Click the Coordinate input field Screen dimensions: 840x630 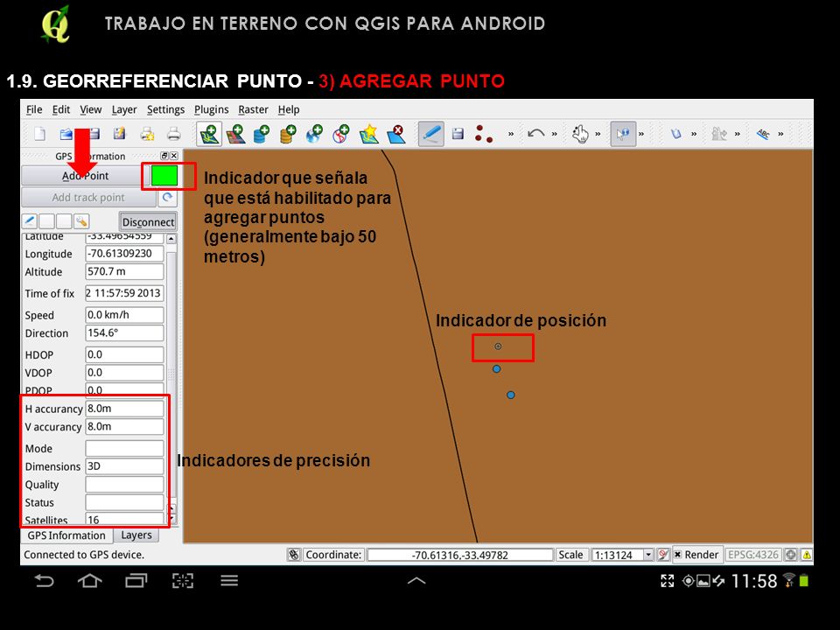coord(459,555)
